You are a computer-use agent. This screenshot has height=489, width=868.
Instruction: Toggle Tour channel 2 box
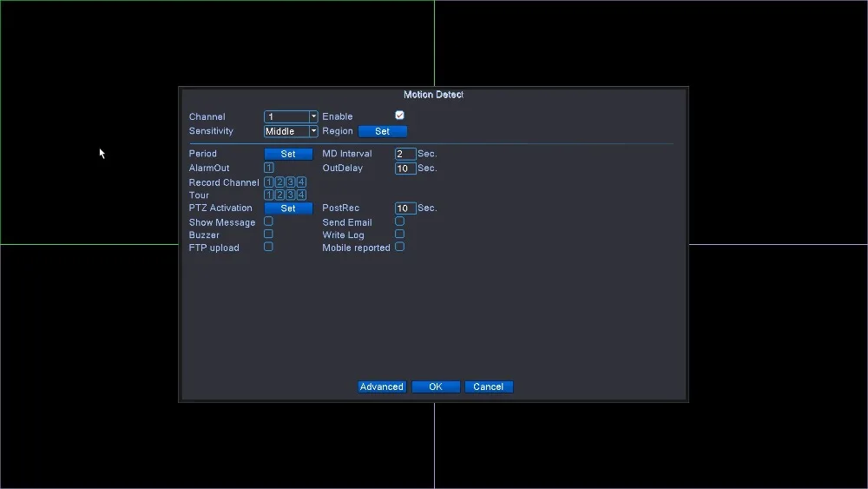click(279, 195)
